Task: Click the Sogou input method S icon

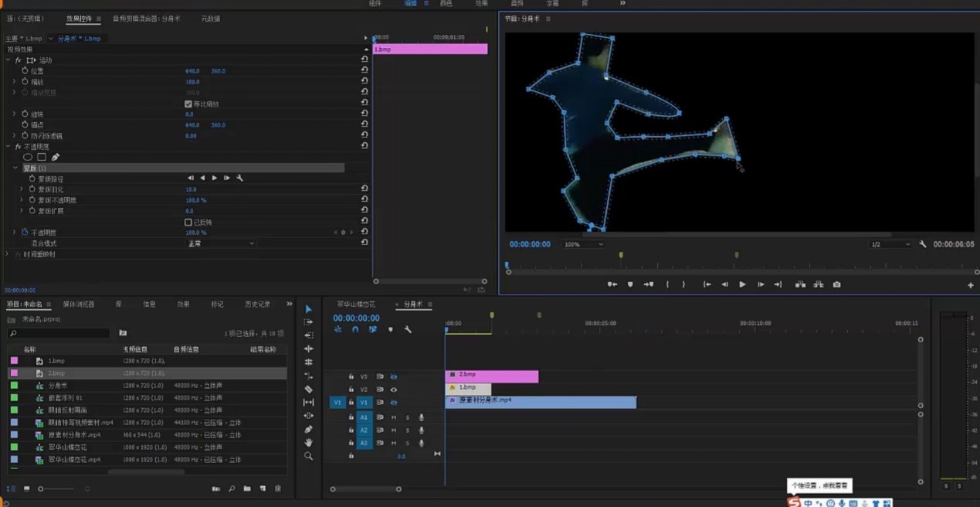Action: 794,502
